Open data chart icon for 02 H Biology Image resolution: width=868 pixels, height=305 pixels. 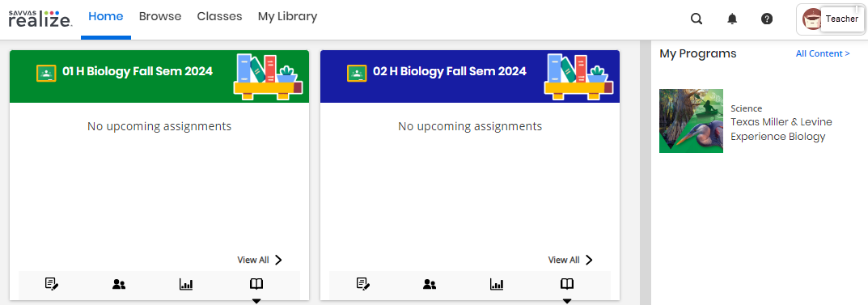pos(497,284)
